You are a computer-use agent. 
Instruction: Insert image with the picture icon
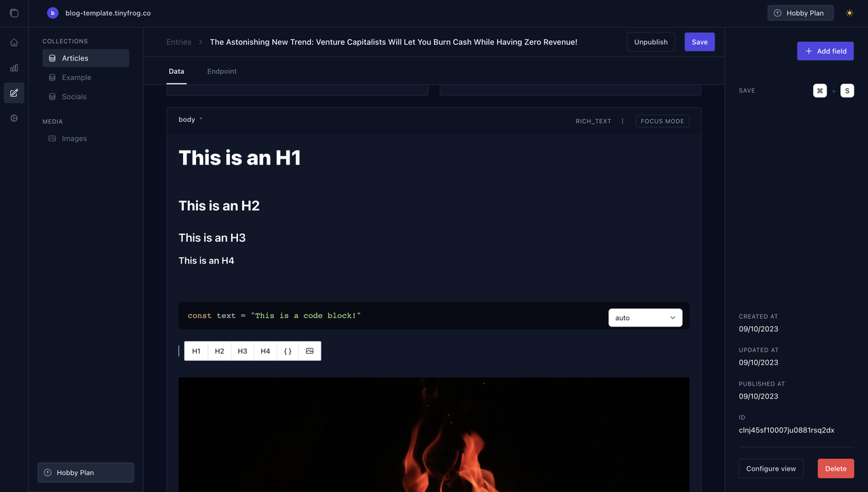310,351
